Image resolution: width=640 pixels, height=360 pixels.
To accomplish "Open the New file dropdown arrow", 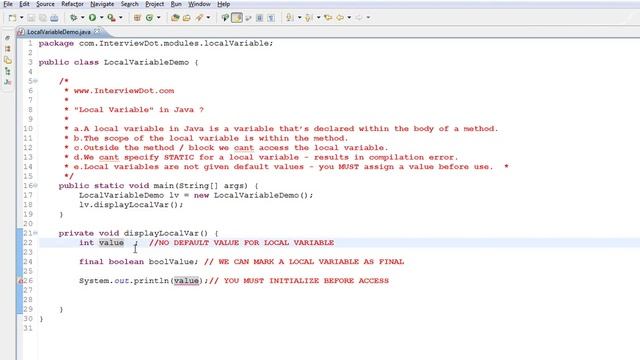I will pyautogui.click(x=22, y=18).
